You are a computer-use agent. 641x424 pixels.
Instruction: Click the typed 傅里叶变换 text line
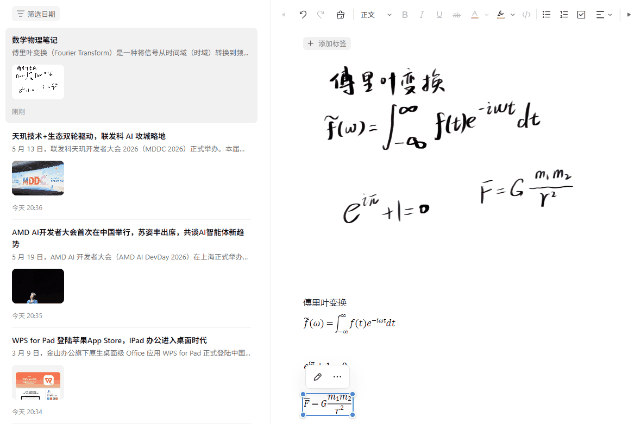[x=325, y=303]
